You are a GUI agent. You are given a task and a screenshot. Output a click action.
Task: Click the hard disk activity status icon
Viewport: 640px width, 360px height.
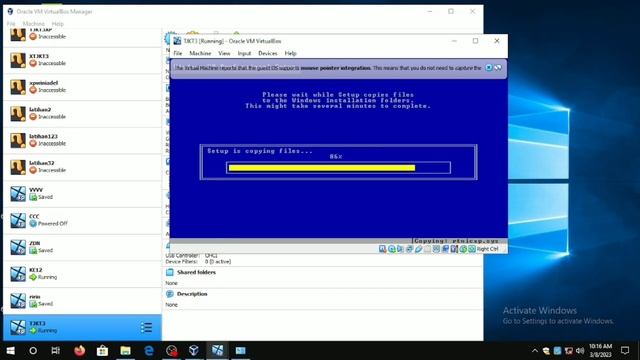(382, 249)
